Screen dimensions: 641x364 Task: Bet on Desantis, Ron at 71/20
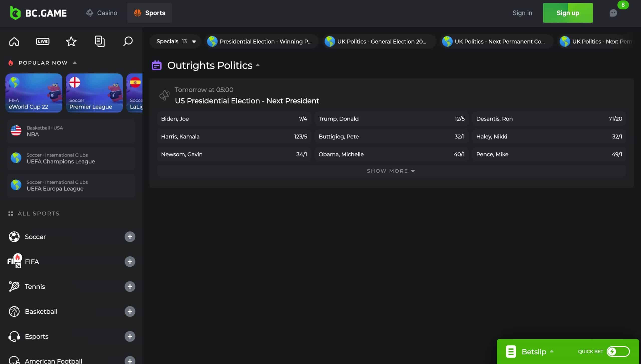click(549, 119)
